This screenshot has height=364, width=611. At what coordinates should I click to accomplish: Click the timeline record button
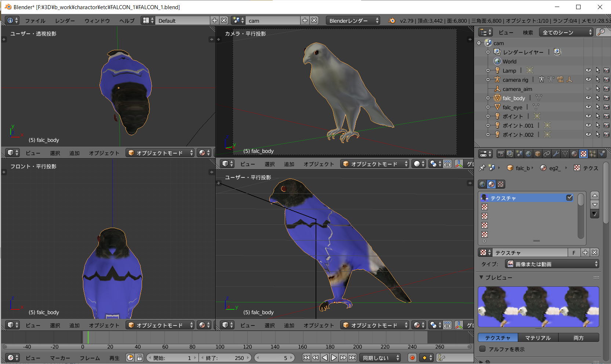[x=412, y=358]
